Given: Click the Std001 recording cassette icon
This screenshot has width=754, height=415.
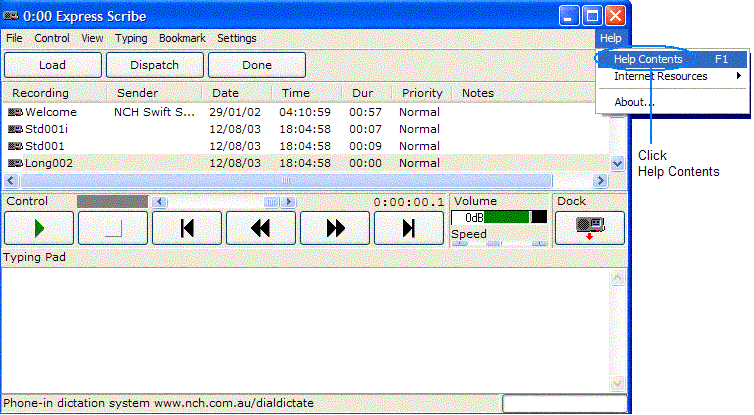Looking at the screenshot, I should pos(15,146).
